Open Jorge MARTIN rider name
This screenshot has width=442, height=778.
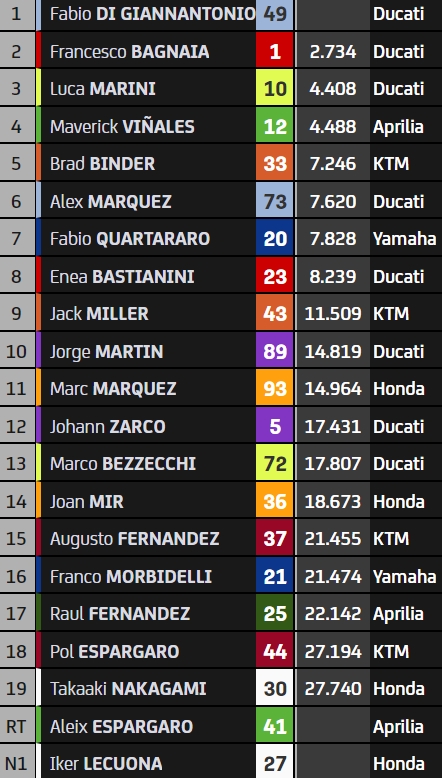point(107,351)
